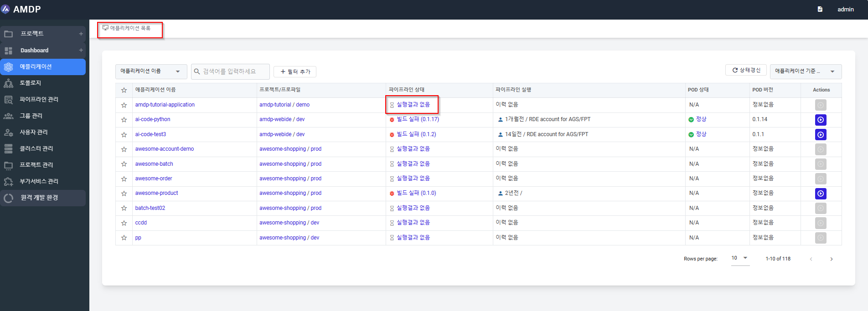Star the awesome-account-demo row
This screenshot has height=311, width=868.
click(124, 149)
